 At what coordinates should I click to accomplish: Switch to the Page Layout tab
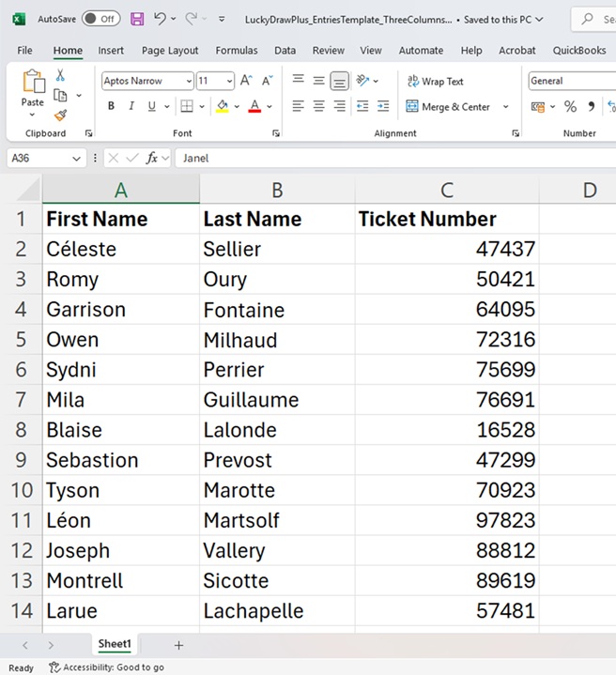[170, 51]
